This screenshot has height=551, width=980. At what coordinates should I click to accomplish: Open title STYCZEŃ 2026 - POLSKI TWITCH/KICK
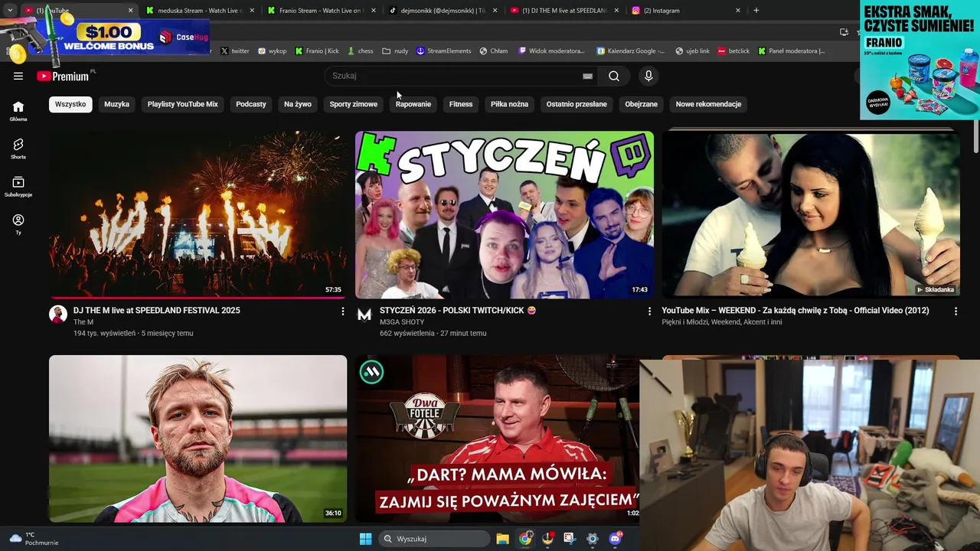[458, 311]
